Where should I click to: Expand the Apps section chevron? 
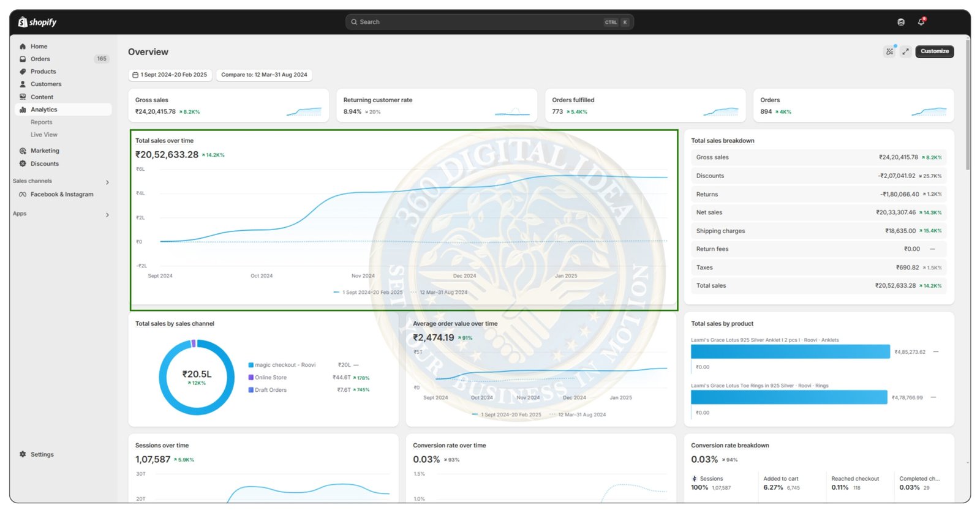click(x=107, y=214)
